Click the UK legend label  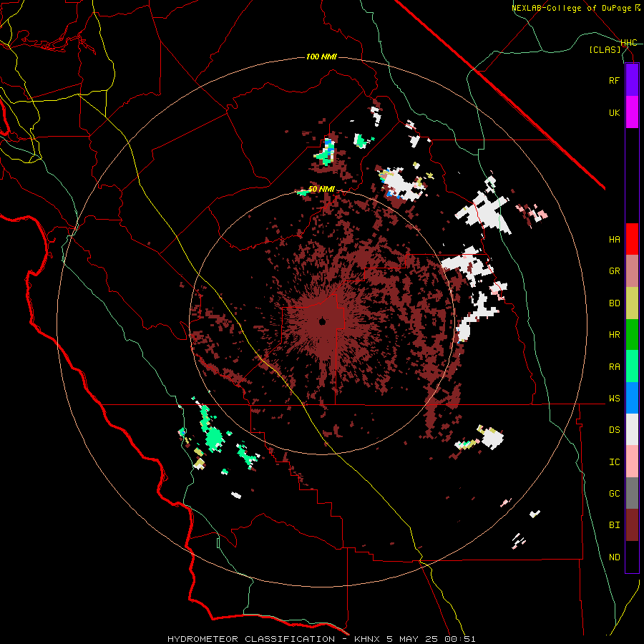pyautogui.click(x=614, y=112)
